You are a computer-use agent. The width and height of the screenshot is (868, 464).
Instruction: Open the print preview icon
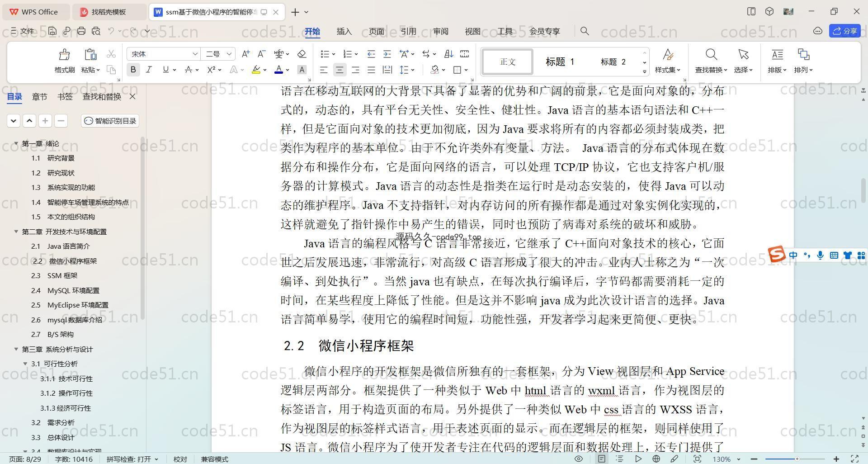coord(96,31)
